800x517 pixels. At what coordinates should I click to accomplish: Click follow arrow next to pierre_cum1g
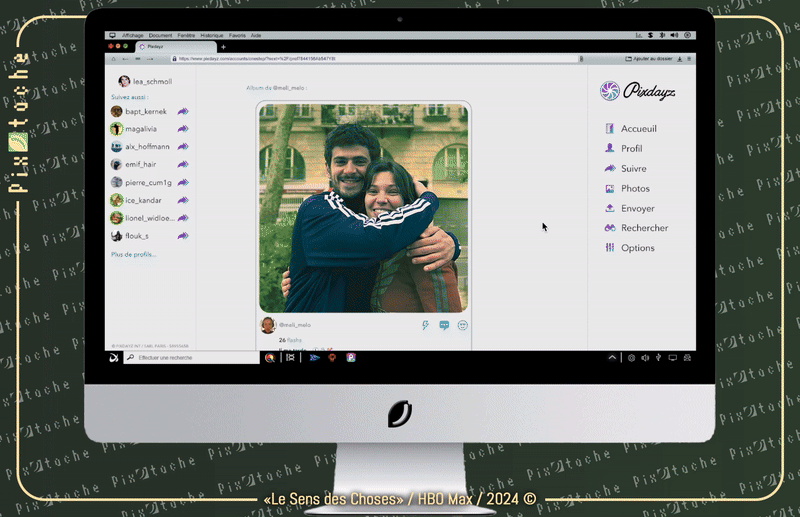[x=183, y=183]
